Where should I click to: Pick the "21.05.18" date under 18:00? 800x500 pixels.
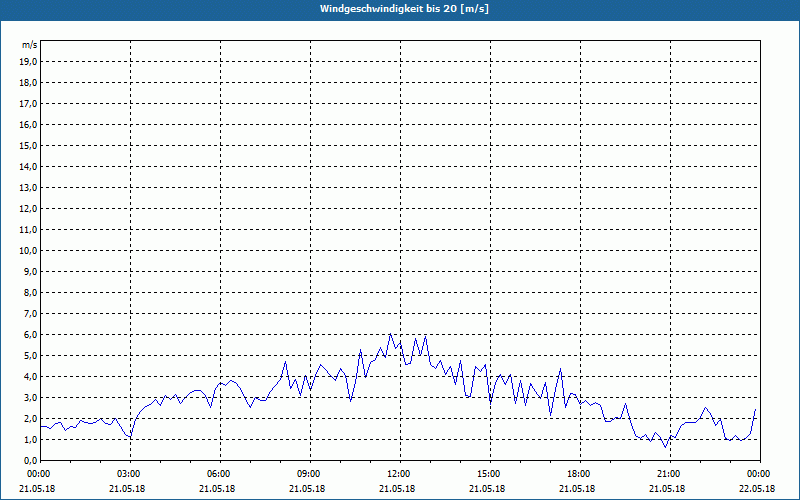[x=577, y=489]
